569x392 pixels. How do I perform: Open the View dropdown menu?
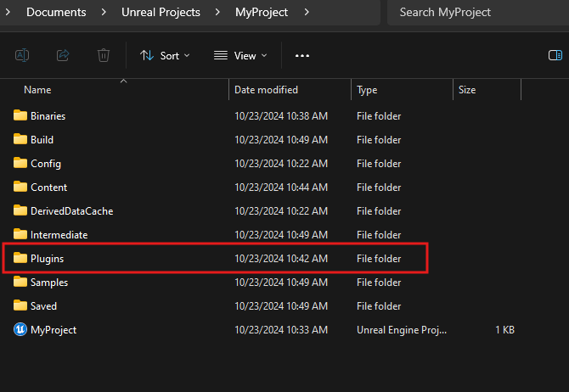(240, 55)
